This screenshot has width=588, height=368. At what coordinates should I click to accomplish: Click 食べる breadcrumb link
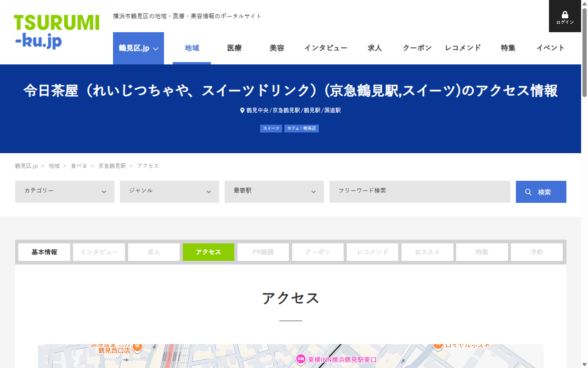pyautogui.click(x=79, y=166)
